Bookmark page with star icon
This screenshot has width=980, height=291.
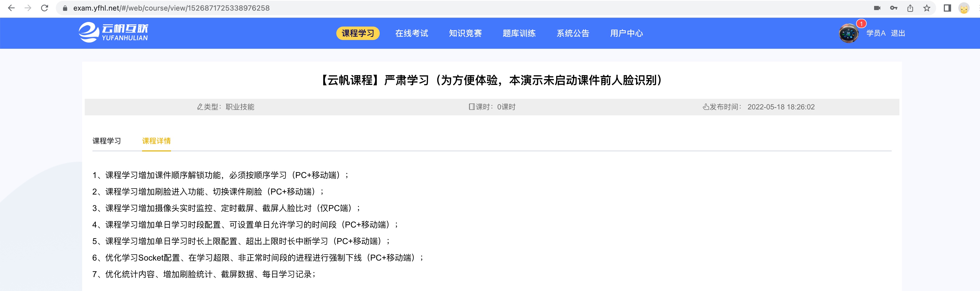click(x=927, y=8)
